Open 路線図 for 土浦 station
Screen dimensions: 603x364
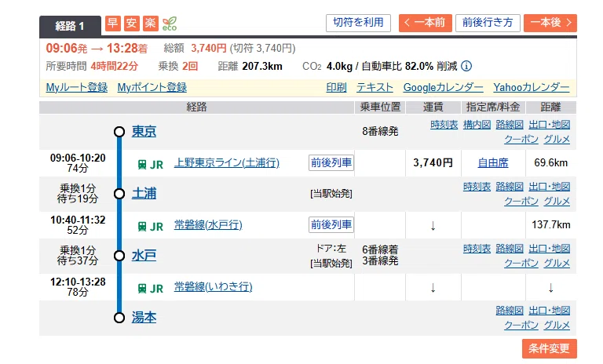coord(510,187)
